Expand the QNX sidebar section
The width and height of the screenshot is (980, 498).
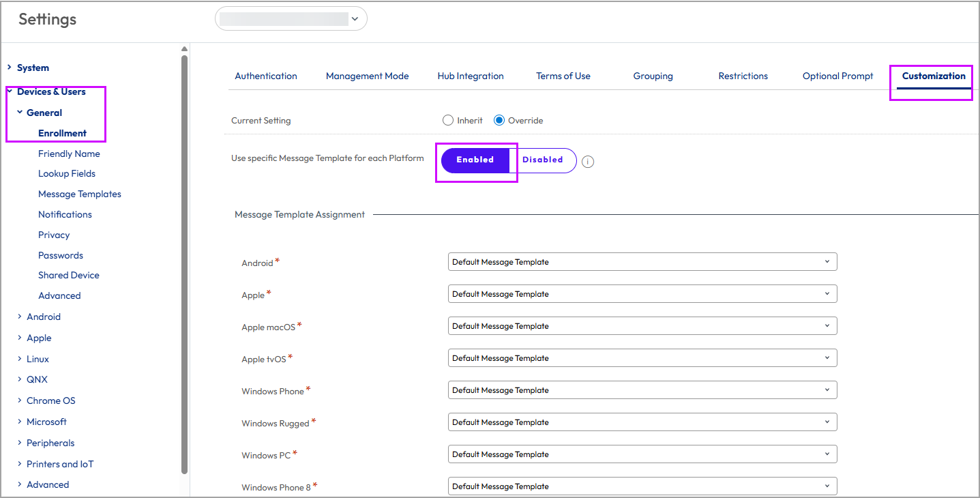tap(20, 379)
